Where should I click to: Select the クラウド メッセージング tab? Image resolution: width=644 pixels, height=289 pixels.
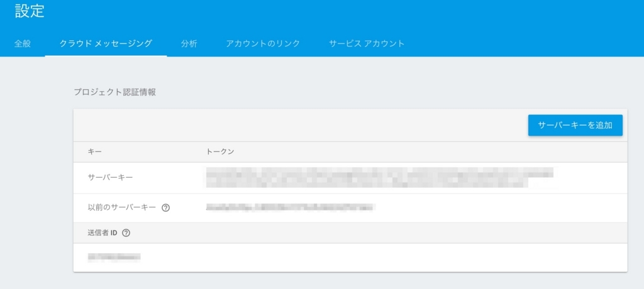[x=106, y=43]
